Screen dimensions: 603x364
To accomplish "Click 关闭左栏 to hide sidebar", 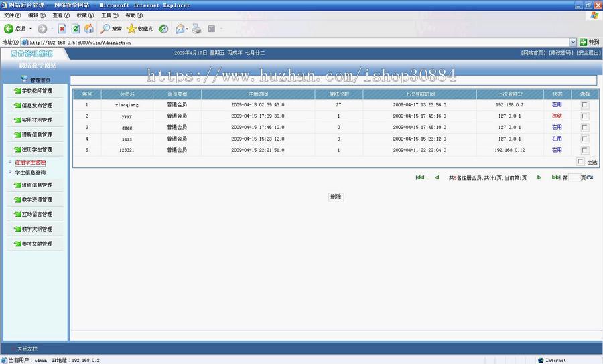I will tap(27, 349).
